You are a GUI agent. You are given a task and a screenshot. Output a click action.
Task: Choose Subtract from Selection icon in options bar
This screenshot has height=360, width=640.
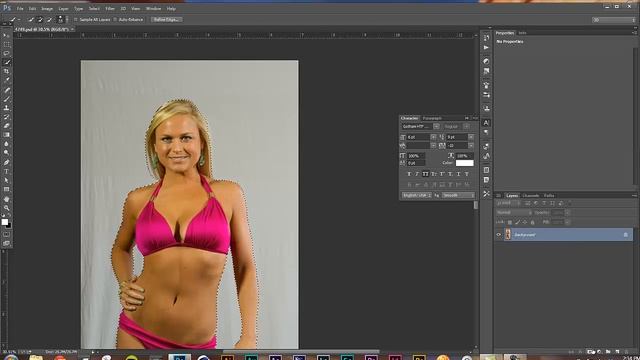[49, 20]
